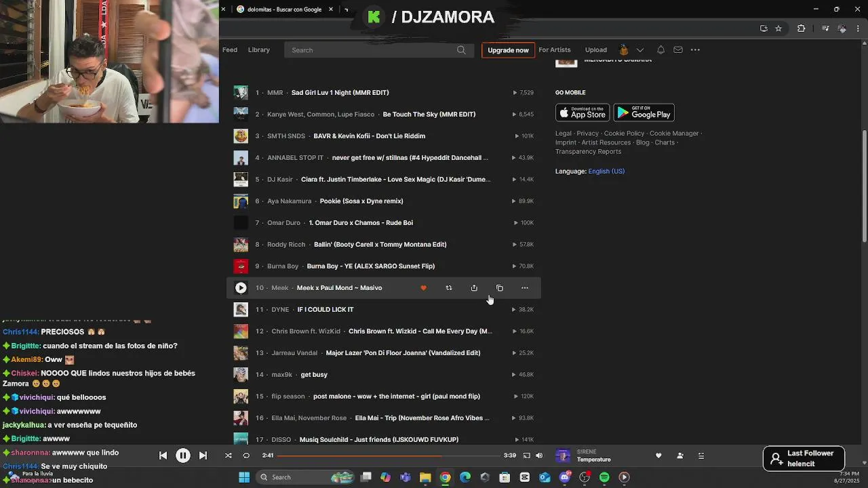The height and width of the screenshot is (488, 868).
Task: Copy link of Meek x Paul Mond track
Action: [500, 288]
